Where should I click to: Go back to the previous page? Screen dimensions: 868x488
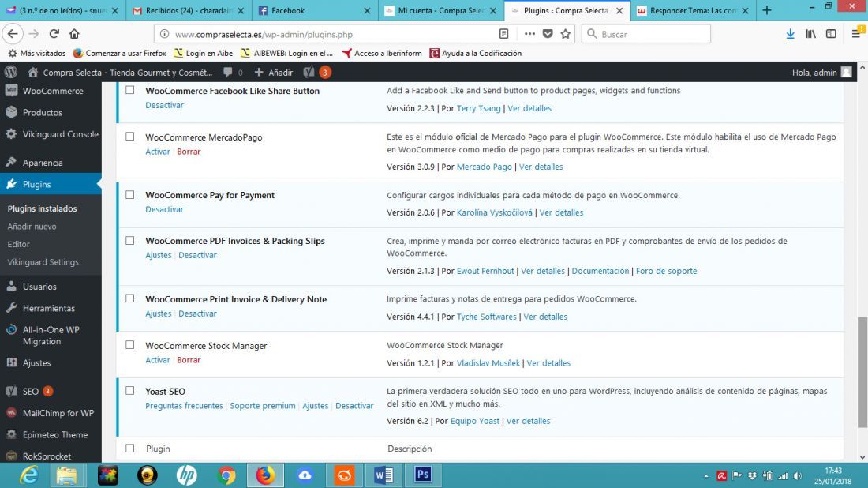coord(13,34)
